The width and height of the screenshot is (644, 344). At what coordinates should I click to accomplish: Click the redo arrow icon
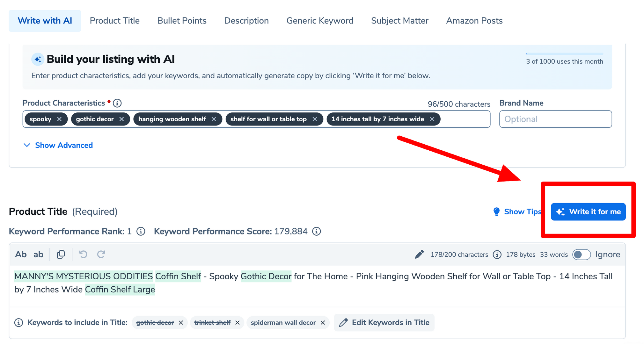coord(101,254)
